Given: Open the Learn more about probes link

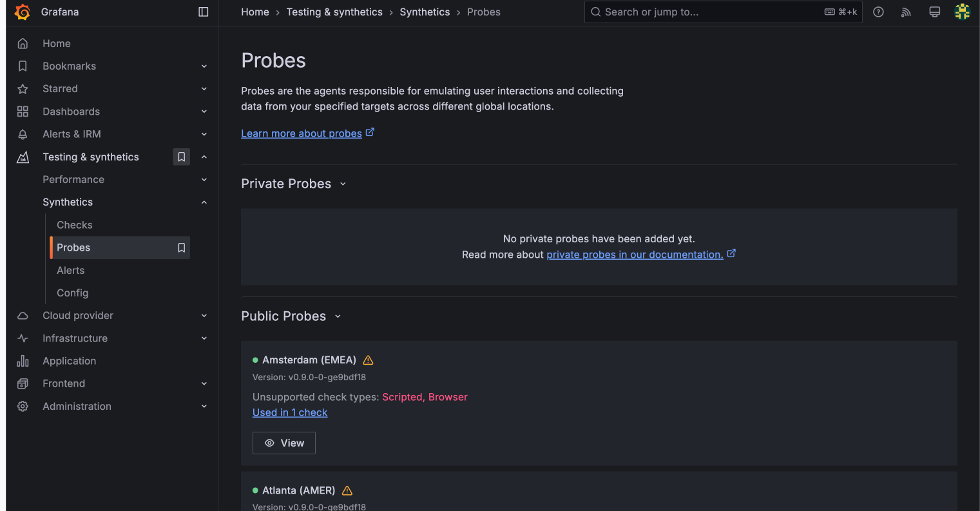Looking at the screenshot, I should 302,133.
